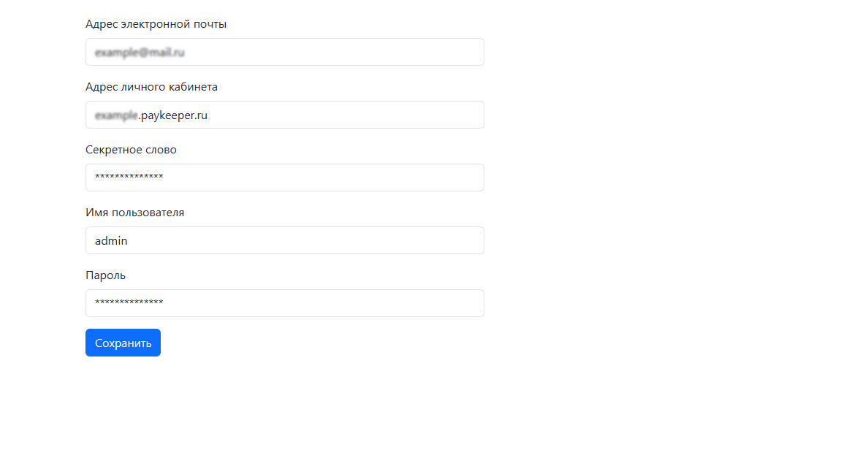Click the word "admin" in username

coord(111,240)
